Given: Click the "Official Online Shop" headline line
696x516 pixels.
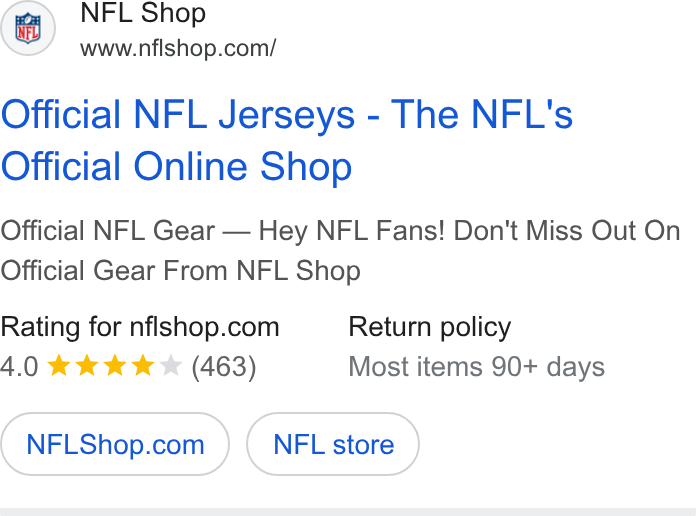Looking at the screenshot, I should click(x=176, y=167).
